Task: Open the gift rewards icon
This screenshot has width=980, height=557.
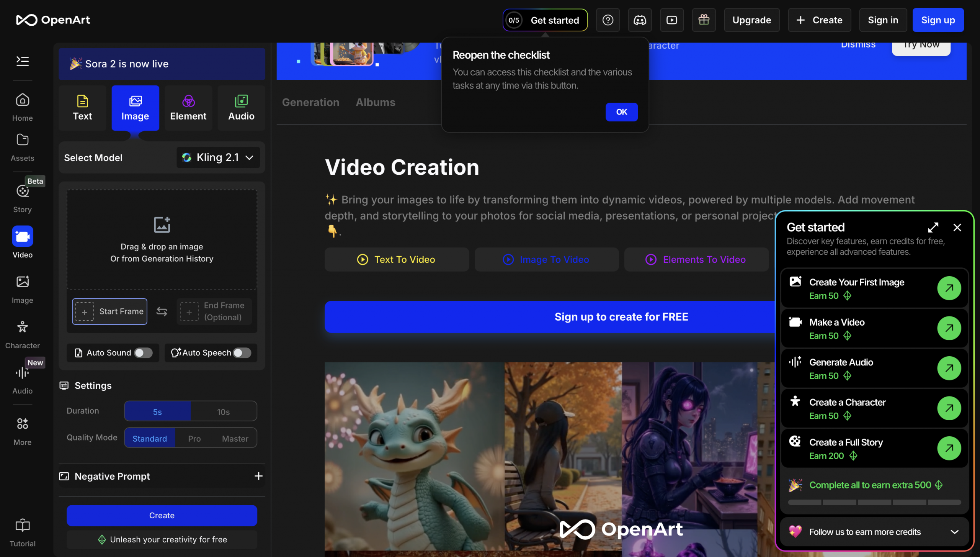Action: [704, 20]
